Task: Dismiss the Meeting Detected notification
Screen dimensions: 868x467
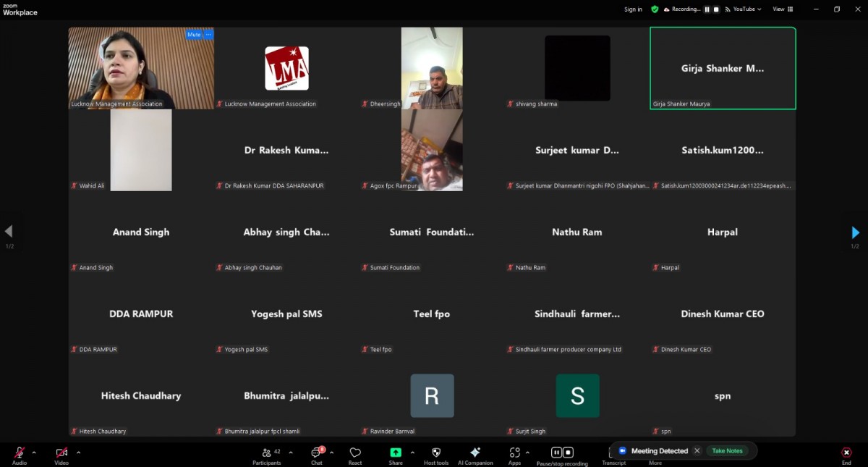Action: click(x=697, y=450)
